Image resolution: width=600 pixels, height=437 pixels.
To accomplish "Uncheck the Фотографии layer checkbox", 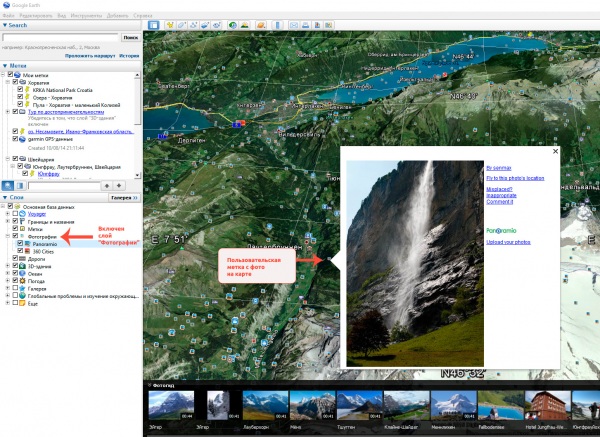I will coord(15,236).
